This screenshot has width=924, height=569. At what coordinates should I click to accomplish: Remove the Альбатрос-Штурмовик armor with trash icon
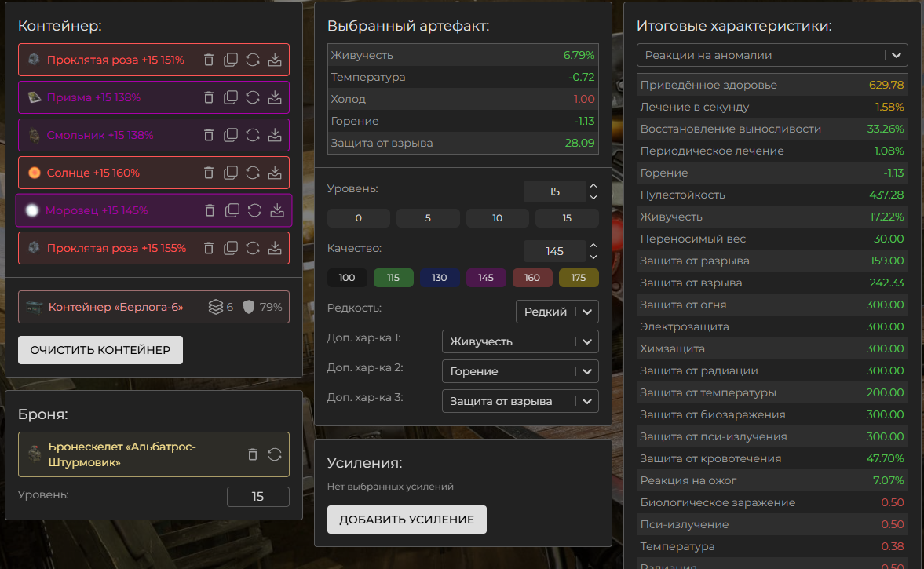click(253, 454)
